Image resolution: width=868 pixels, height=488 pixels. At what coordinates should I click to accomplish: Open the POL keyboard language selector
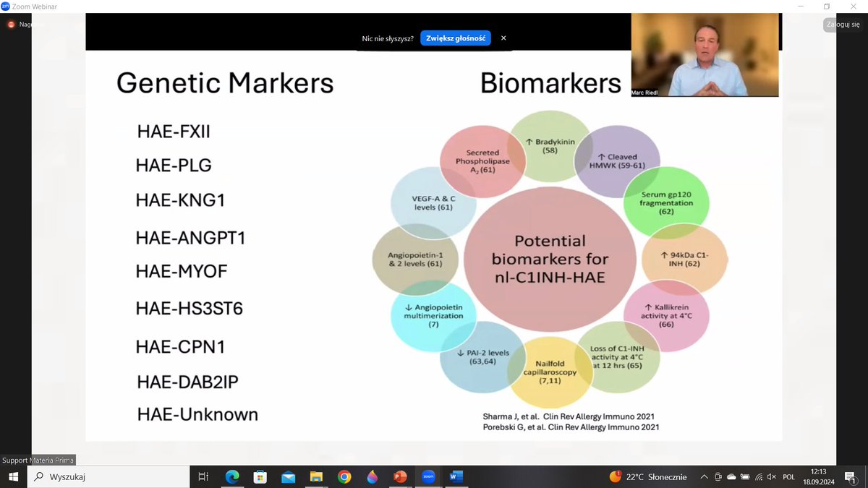tap(788, 476)
